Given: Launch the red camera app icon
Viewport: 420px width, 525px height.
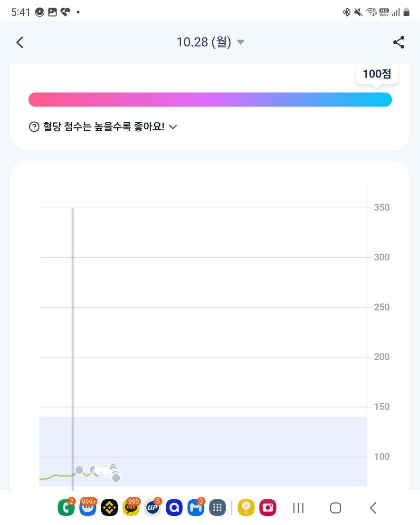Looking at the screenshot, I should (268, 508).
